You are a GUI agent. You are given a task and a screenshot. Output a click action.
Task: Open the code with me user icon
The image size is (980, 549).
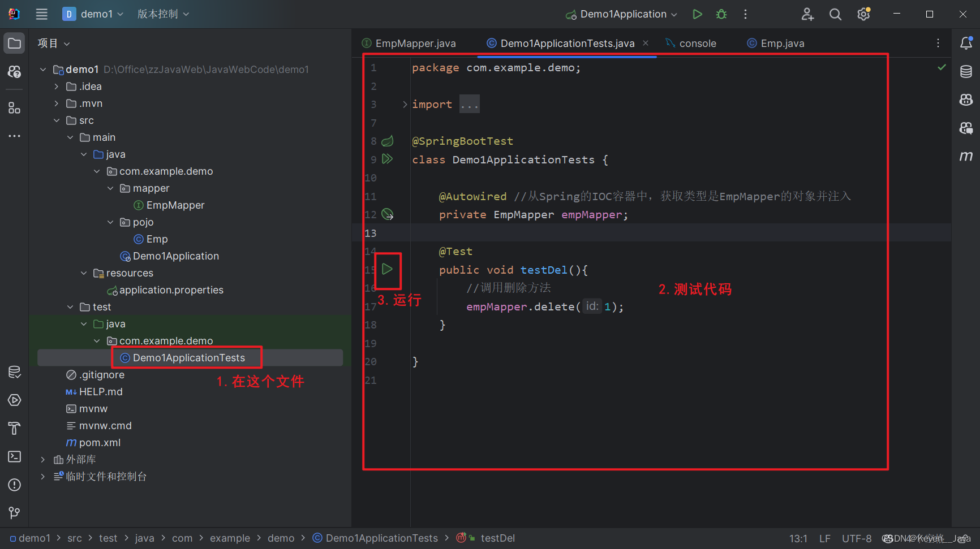[807, 14]
